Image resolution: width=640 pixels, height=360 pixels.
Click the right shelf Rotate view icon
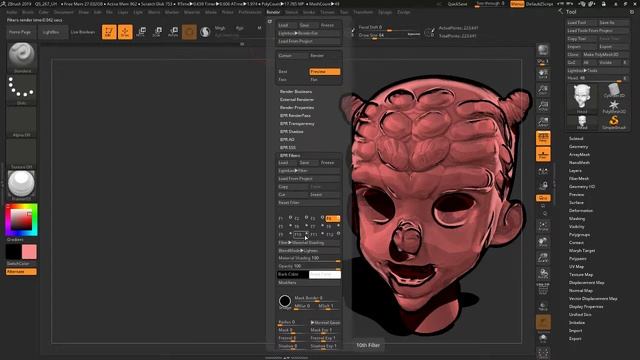point(543,273)
